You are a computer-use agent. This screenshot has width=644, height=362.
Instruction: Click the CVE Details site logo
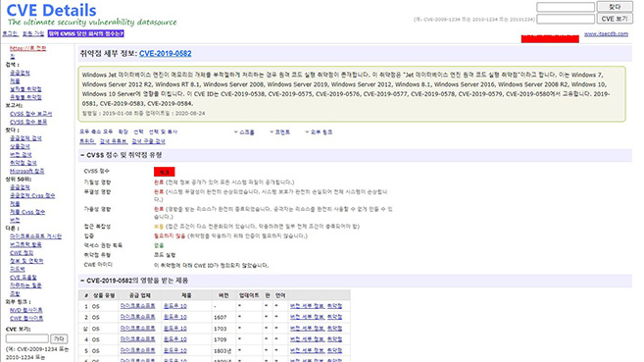pos(51,10)
